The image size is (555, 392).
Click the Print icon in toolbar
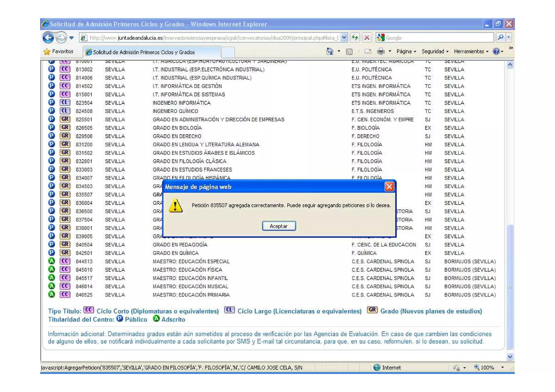pos(381,51)
